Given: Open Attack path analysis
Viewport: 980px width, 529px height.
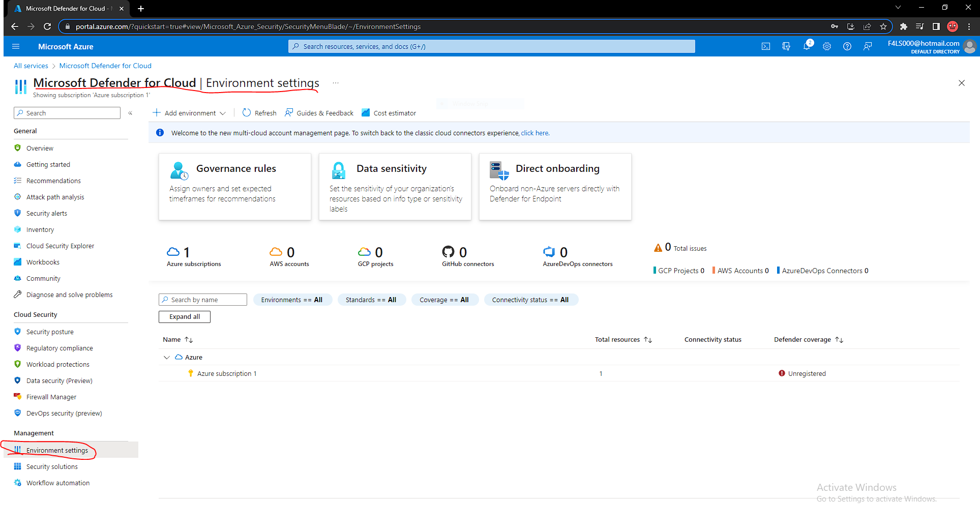Looking at the screenshot, I should click(x=55, y=197).
